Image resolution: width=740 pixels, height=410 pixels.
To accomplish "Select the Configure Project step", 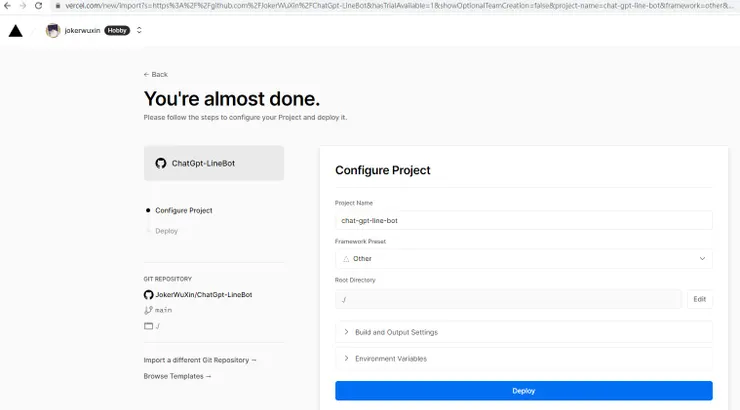I will tap(183, 210).
